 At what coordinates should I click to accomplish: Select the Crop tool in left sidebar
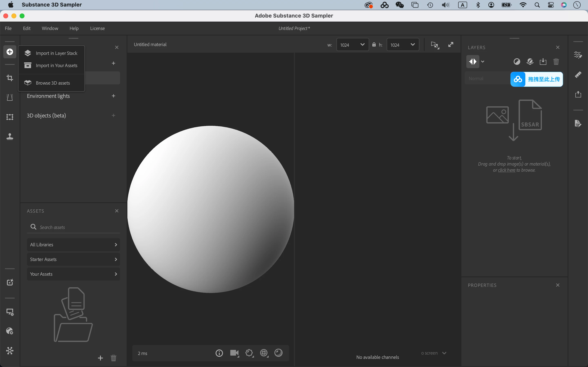10,78
